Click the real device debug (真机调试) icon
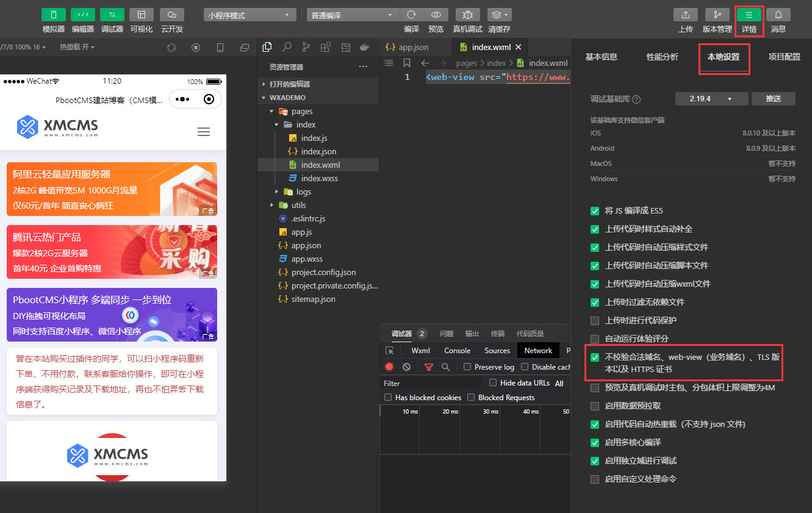812x513 pixels. 467,15
